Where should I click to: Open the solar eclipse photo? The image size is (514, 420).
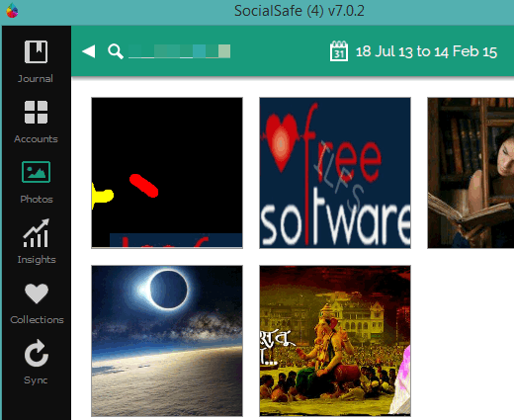pos(167,341)
